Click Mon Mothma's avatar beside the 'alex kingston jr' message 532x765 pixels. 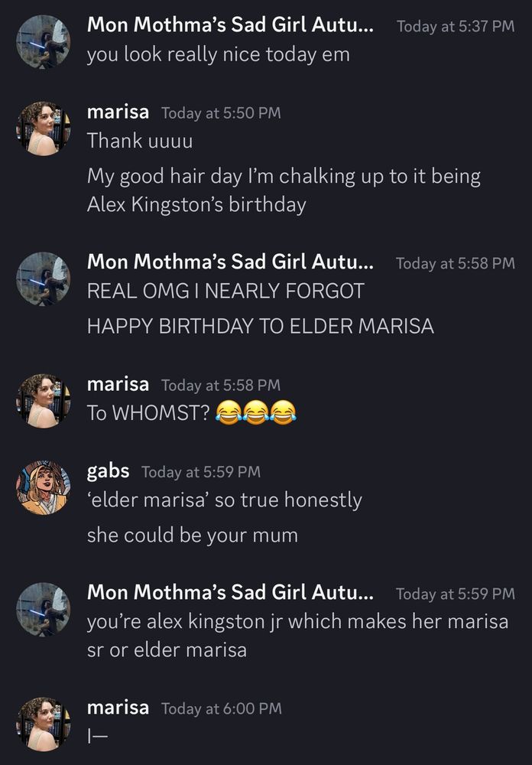coord(43,610)
